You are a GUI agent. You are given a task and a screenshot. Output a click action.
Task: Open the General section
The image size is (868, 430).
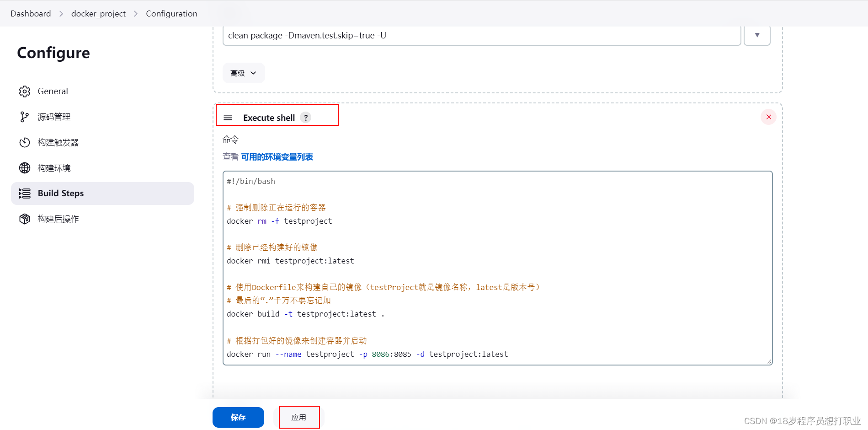pos(102,91)
